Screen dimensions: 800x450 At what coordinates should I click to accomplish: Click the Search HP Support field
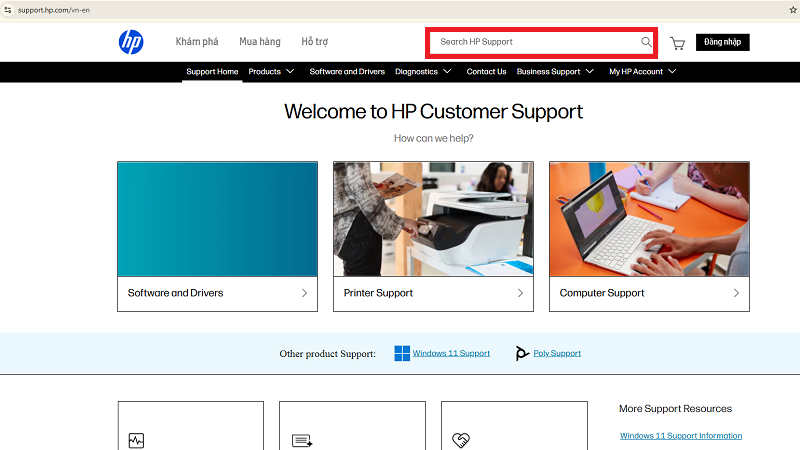(x=535, y=42)
